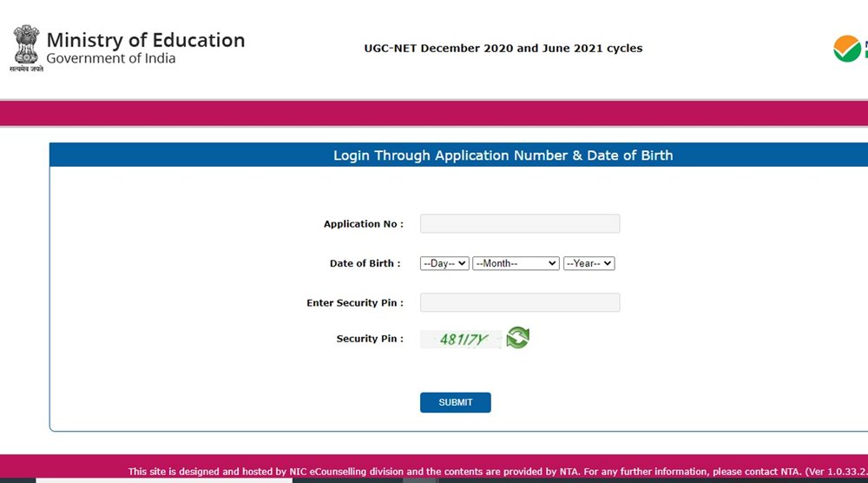Click the NIC eCounselling footer notice
Viewport: 868px width, 483px height.
(498, 472)
